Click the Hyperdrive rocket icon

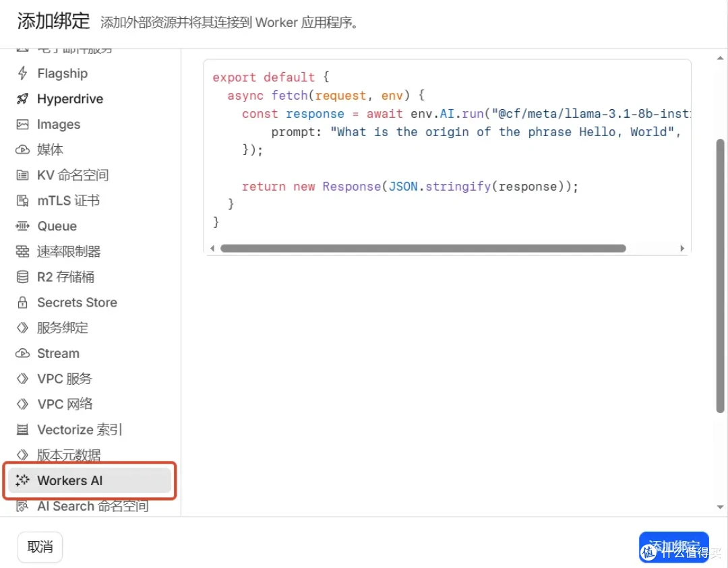(22, 99)
